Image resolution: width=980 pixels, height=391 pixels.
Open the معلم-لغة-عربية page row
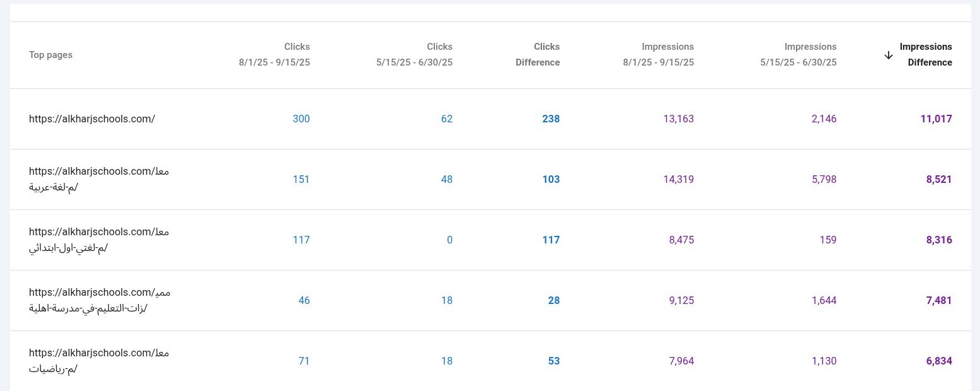[x=99, y=179]
